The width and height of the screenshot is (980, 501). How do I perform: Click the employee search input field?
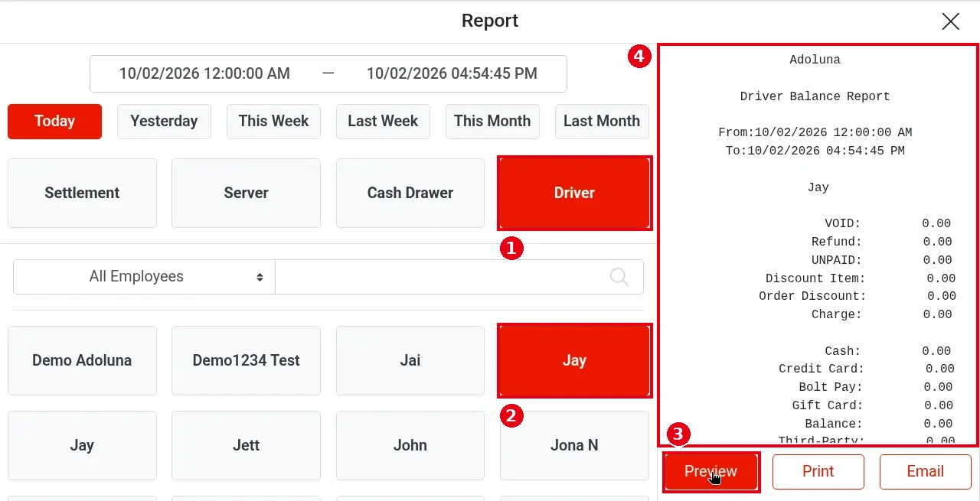459,277
